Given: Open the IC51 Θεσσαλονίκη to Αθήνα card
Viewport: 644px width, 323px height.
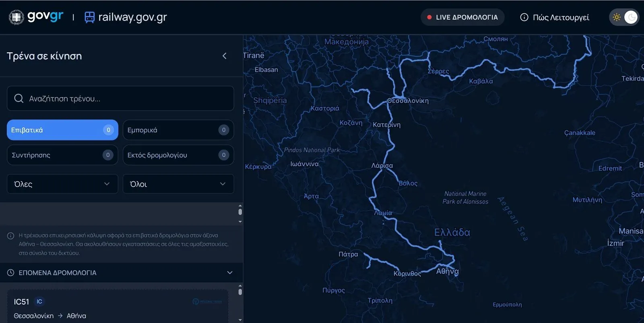Looking at the screenshot, I should pyautogui.click(x=118, y=308).
